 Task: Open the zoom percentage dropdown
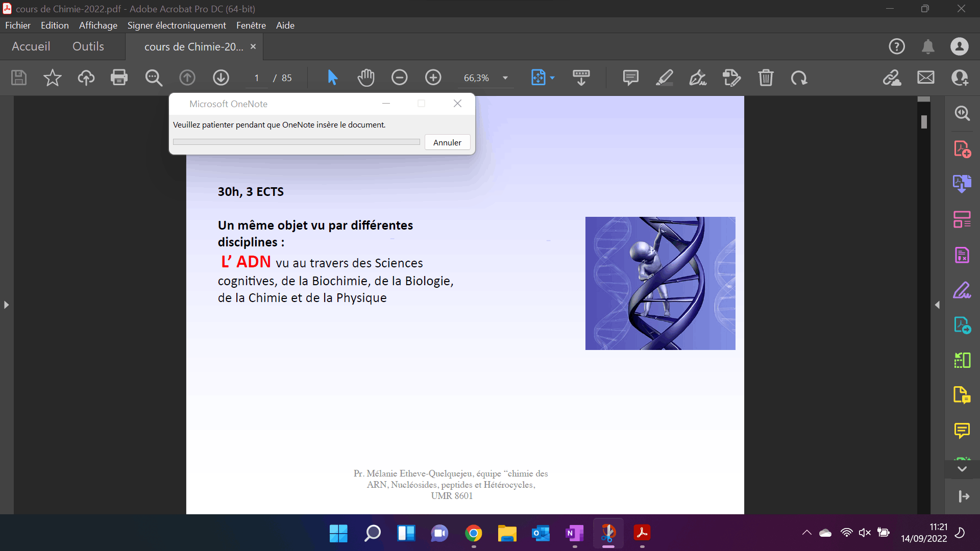505,78
